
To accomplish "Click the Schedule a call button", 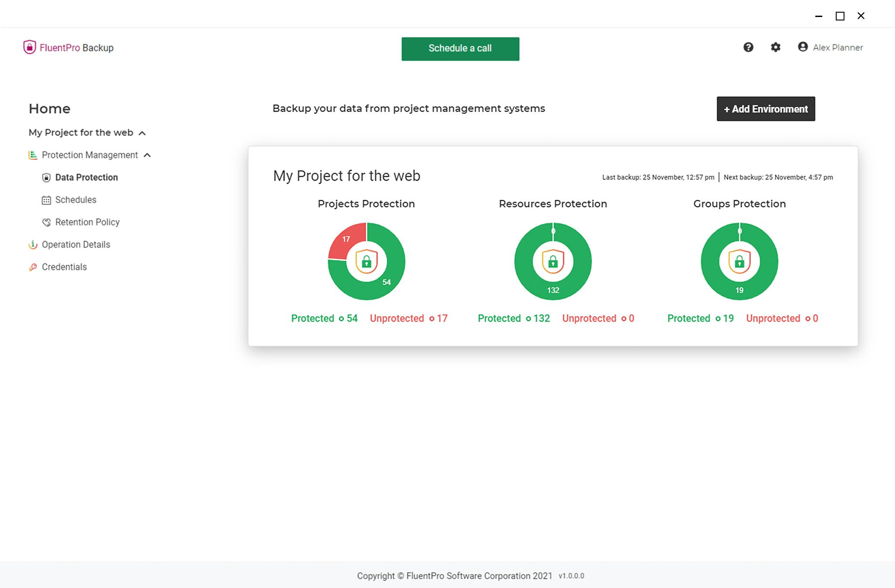I will (x=460, y=48).
